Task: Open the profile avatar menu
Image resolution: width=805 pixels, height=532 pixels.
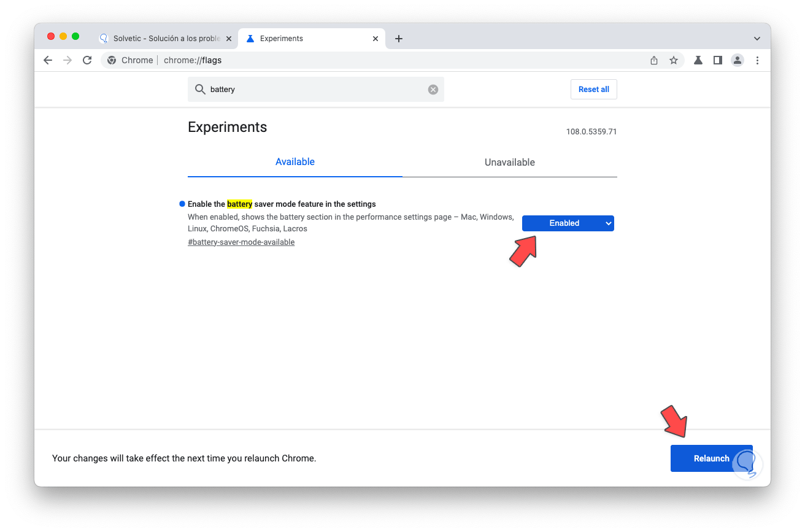Action: tap(738, 60)
